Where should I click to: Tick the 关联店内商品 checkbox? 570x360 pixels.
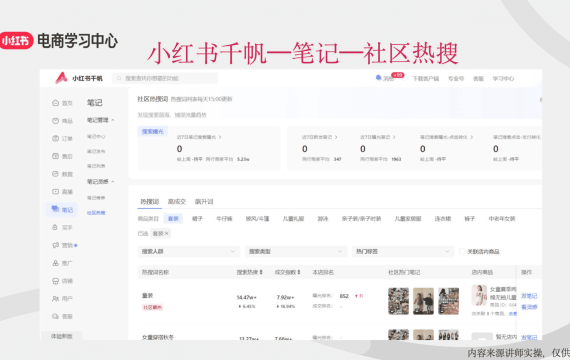point(462,251)
